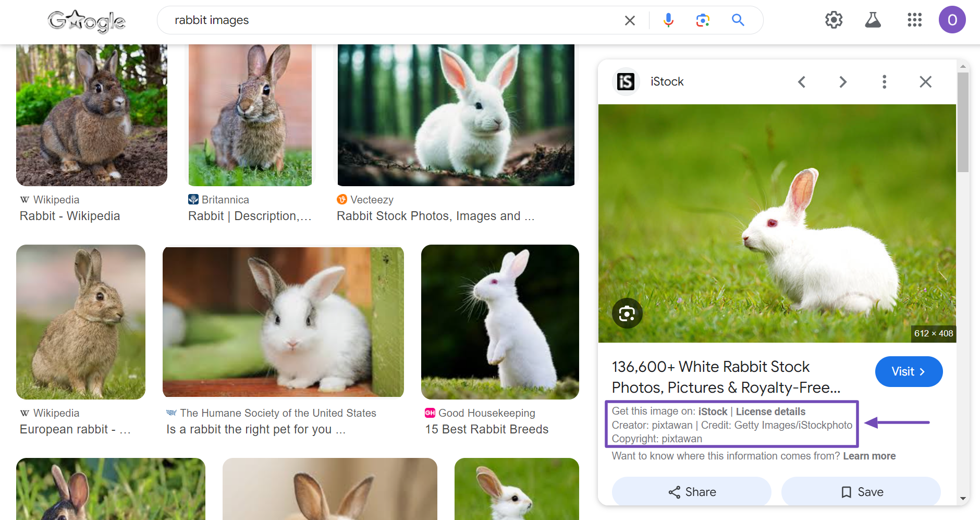Open the Wikipedia brown rabbit thumbnail

pos(92,115)
